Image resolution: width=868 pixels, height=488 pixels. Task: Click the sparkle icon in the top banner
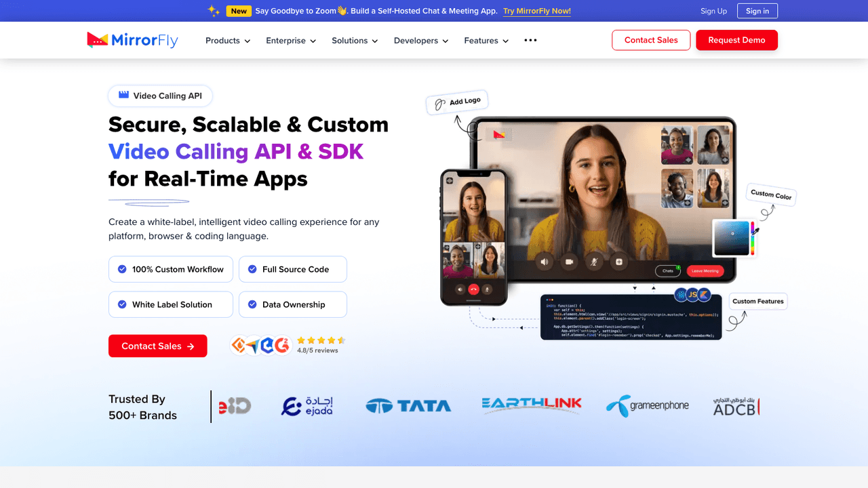(x=214, y=11)
